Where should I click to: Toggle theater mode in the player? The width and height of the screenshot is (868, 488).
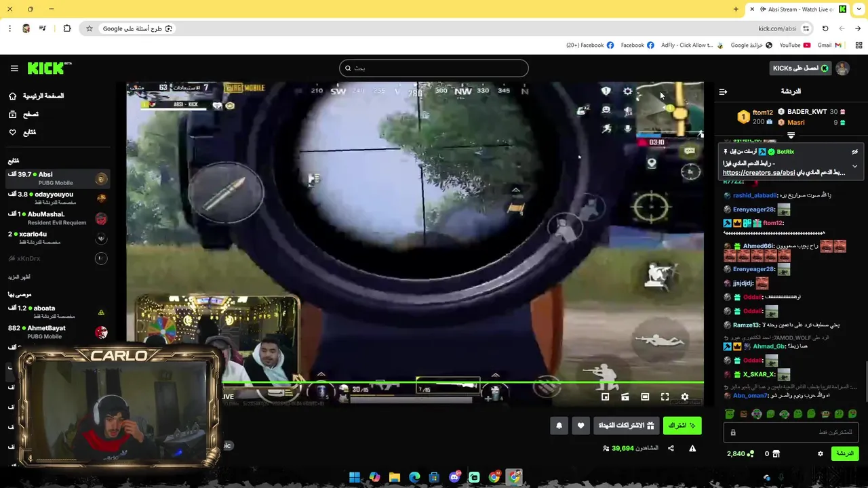point(645,396)
